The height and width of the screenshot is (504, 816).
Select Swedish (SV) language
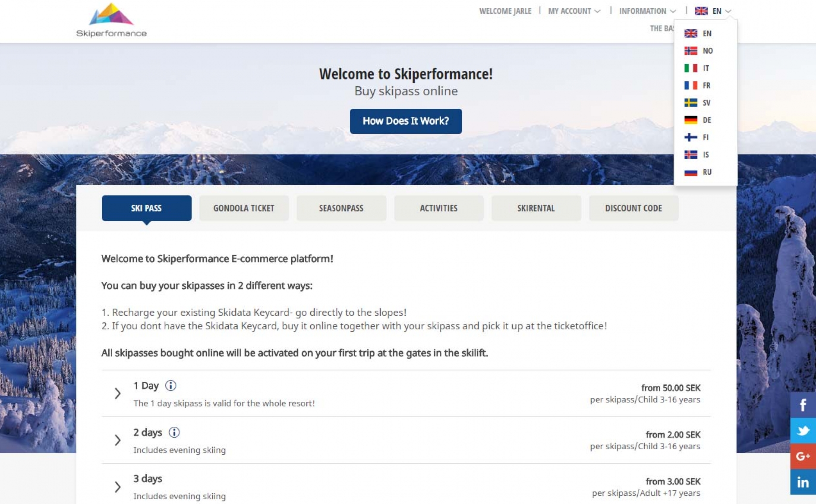(x=697, y=103)
